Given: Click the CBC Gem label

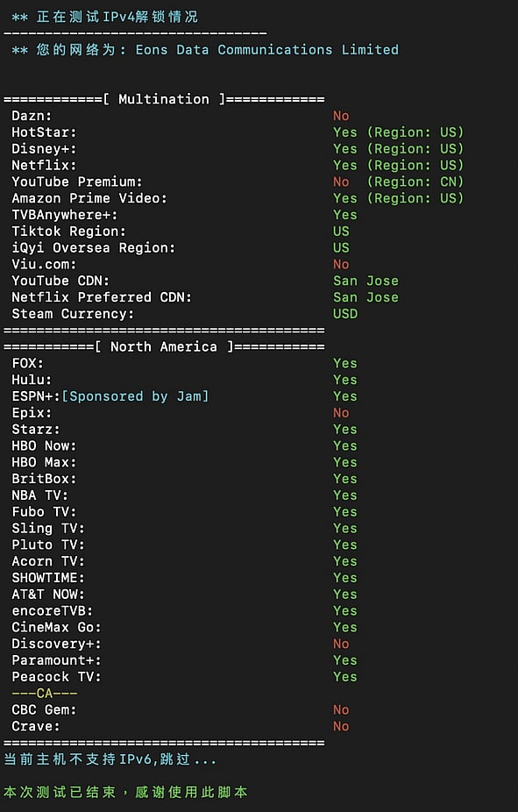Looking at the screenshot, I should pyautogui.click(x=44, y=709).
